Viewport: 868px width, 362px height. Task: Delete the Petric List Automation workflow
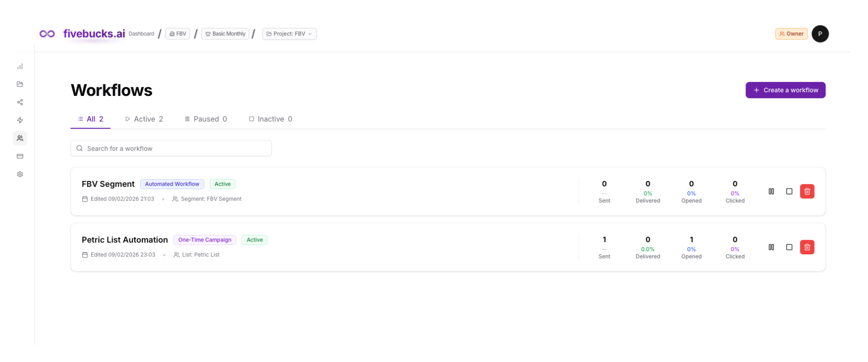pyautogui.click(x=807, y=247)
